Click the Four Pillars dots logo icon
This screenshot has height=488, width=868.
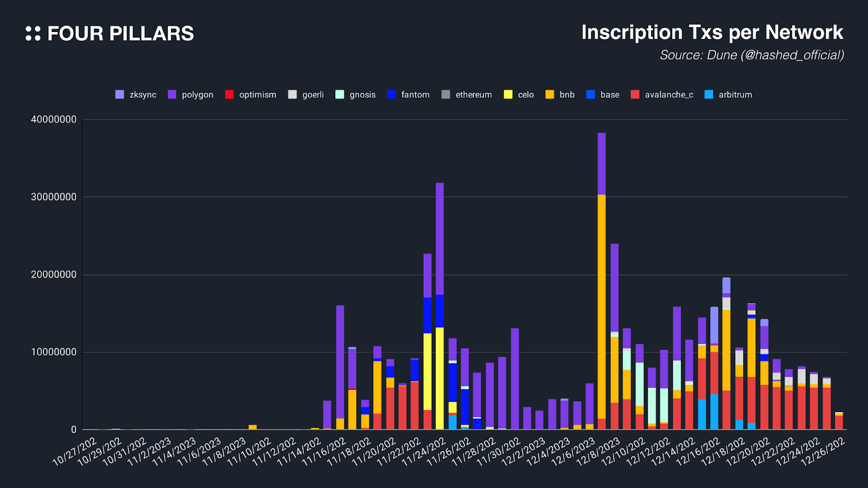[33, 34]
